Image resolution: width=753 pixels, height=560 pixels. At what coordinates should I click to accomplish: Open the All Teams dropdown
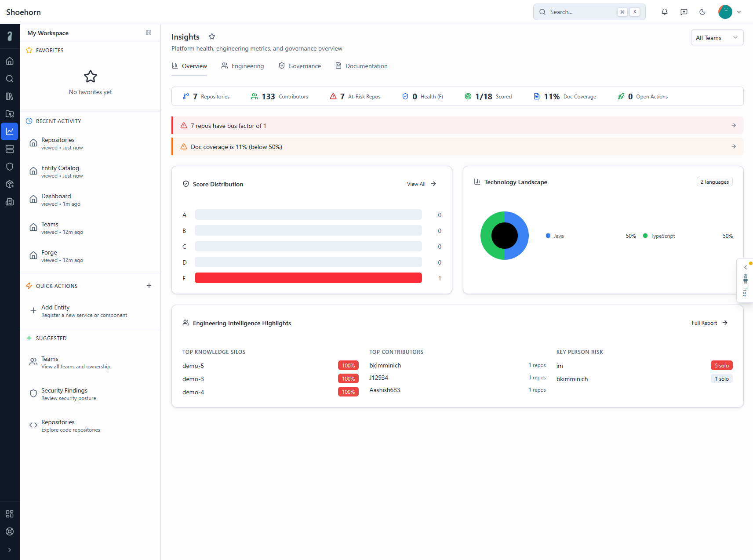717,38
